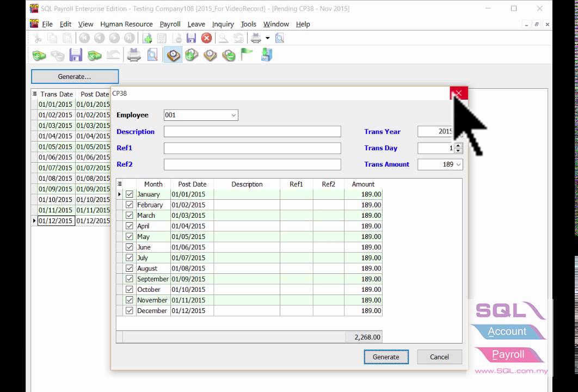Viewport: 578px width, 392px height.
Task: Open the Human Resource menu
Action: click(126, 24)
